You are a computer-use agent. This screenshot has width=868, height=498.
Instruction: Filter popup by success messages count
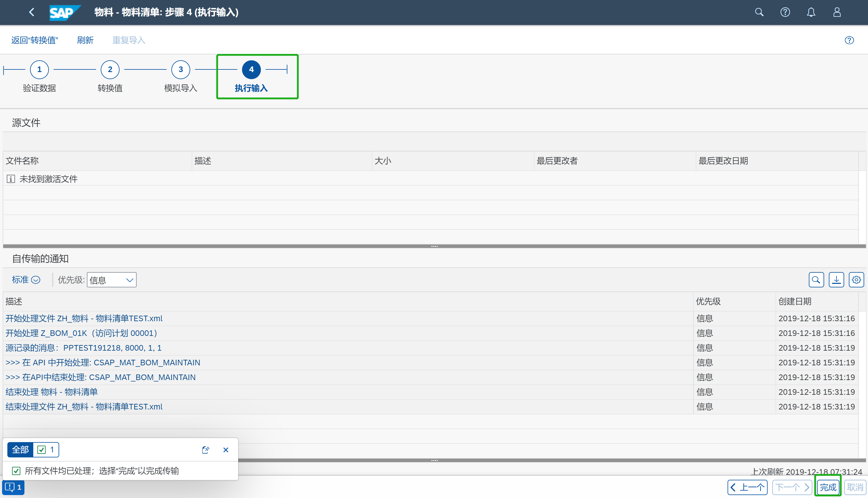46,449
